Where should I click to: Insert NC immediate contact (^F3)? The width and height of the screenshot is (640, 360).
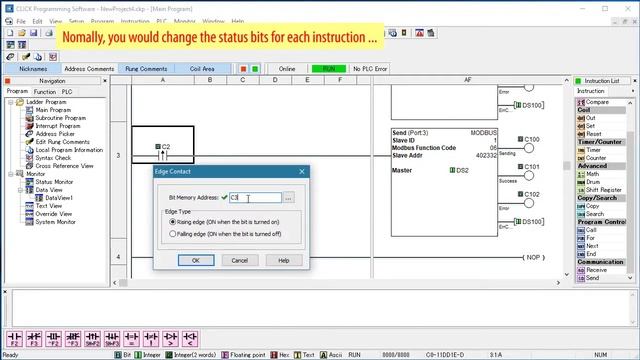coord(73,339)
